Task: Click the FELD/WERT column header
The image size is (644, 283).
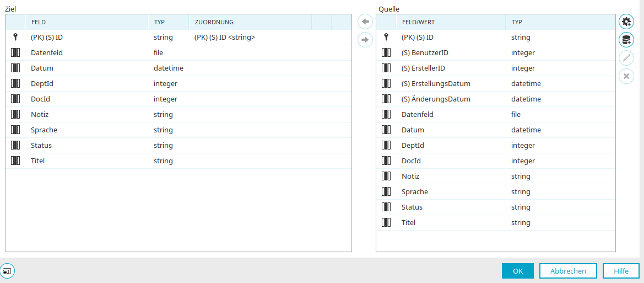Action: coord(451,22)
